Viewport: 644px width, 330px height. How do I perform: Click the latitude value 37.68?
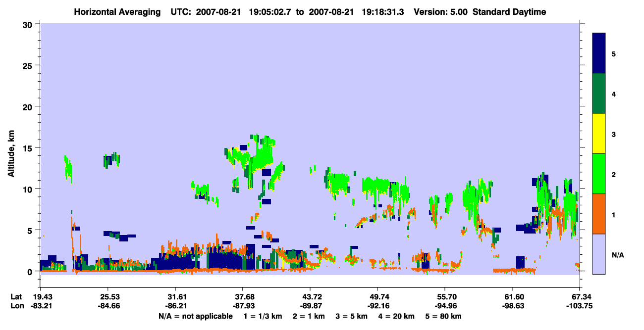243,297
